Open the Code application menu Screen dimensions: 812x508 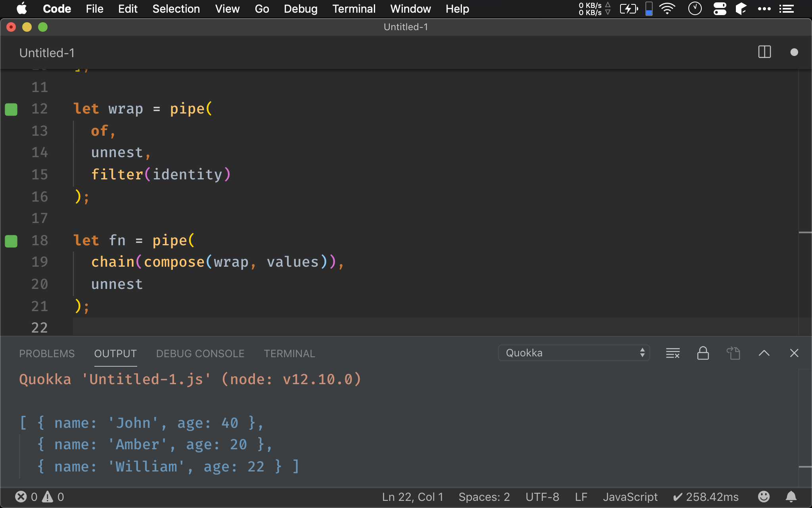57,9
